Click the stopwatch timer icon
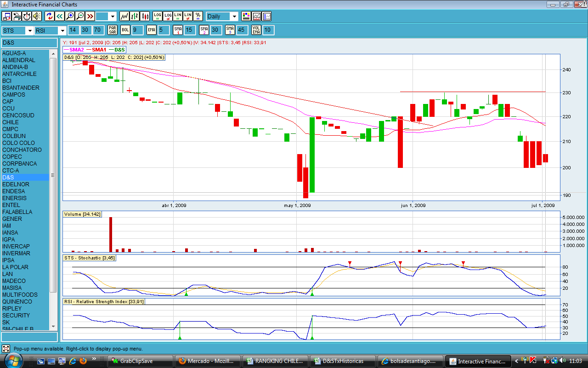The width and height of the screenshot is (588, 368). tap(26, 17)
